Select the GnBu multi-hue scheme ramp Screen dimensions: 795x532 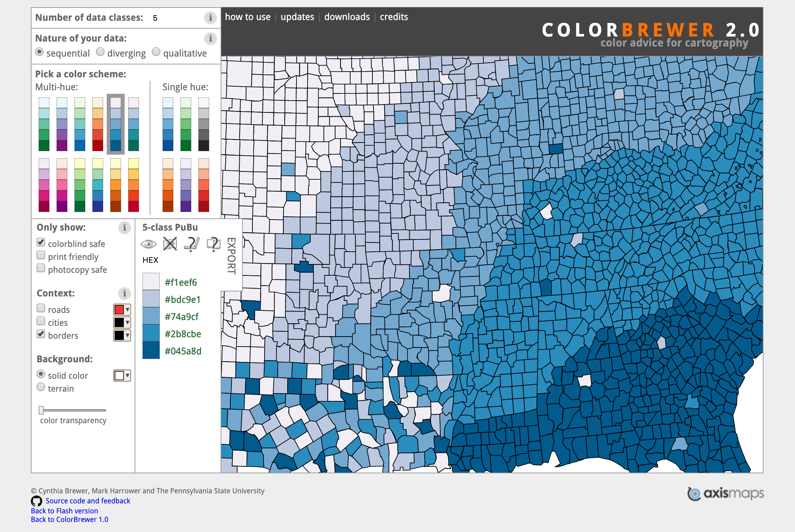(x=80, y=124)
